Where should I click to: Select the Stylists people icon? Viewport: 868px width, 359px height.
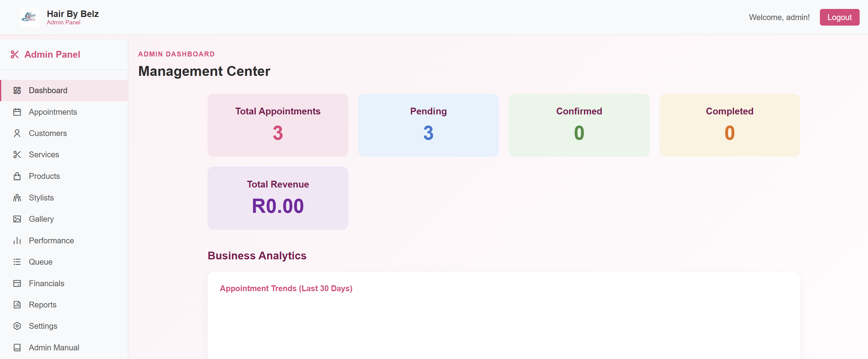pos(17,198)
